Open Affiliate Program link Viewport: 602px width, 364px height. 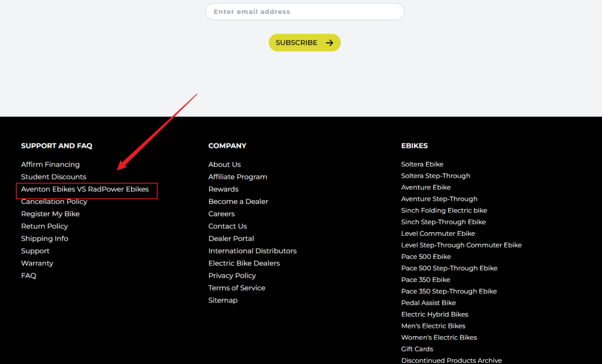tap(237, 177)
